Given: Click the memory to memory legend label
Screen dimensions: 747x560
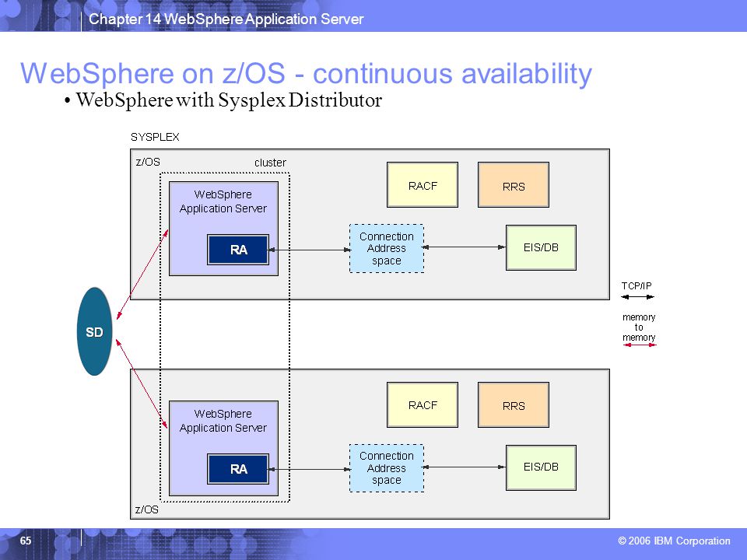Looking at the screenshot, I should click(x=639, y=327).
